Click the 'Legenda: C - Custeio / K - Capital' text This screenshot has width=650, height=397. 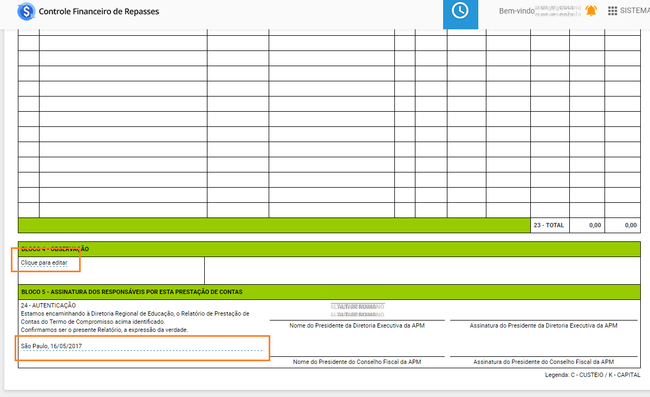(592, 375)
